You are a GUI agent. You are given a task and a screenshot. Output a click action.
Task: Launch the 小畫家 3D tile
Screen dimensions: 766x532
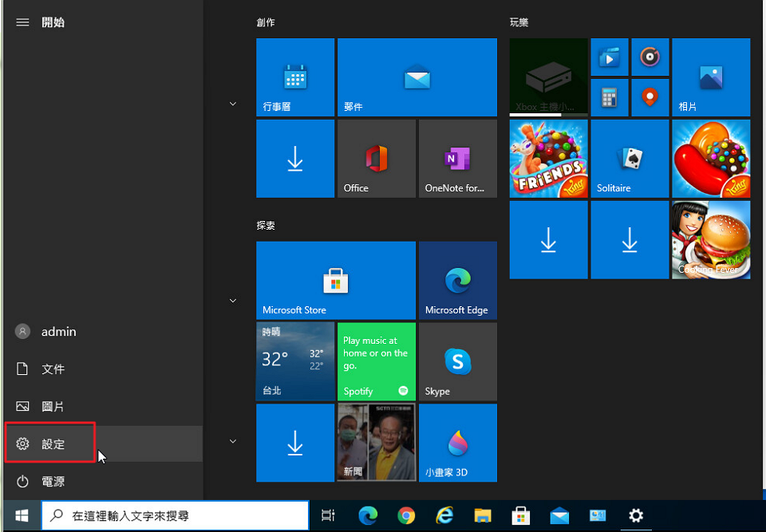click(x=458, y=443)
